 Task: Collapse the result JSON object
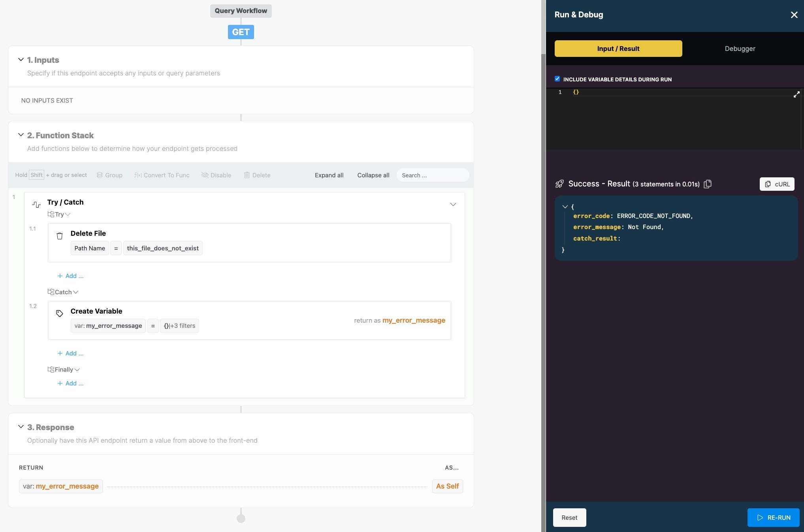coord(565,207)
